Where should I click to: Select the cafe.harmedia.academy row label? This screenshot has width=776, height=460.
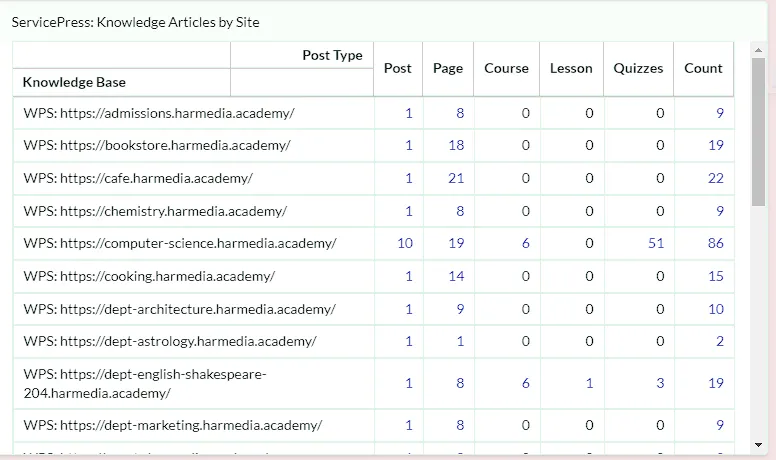point(138,178)
